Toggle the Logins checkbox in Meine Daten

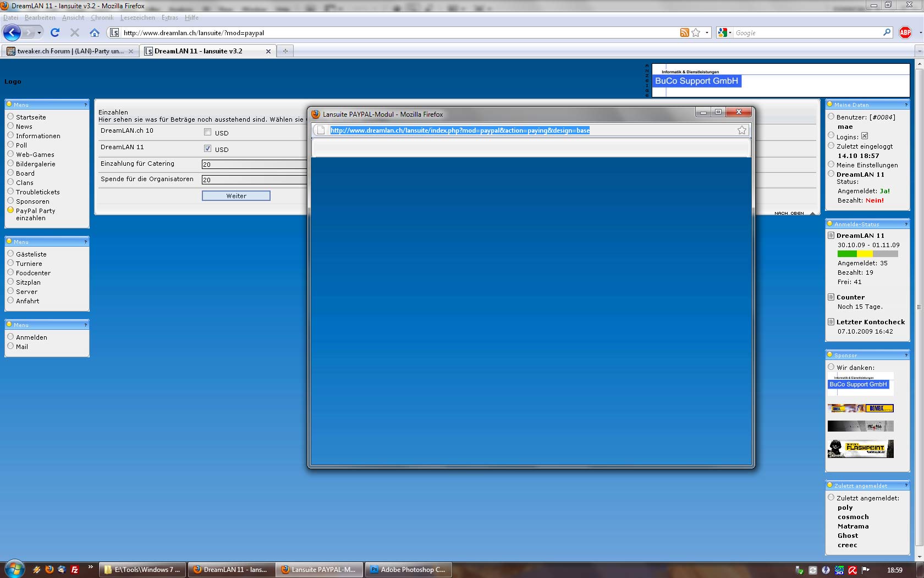point(864,136)
